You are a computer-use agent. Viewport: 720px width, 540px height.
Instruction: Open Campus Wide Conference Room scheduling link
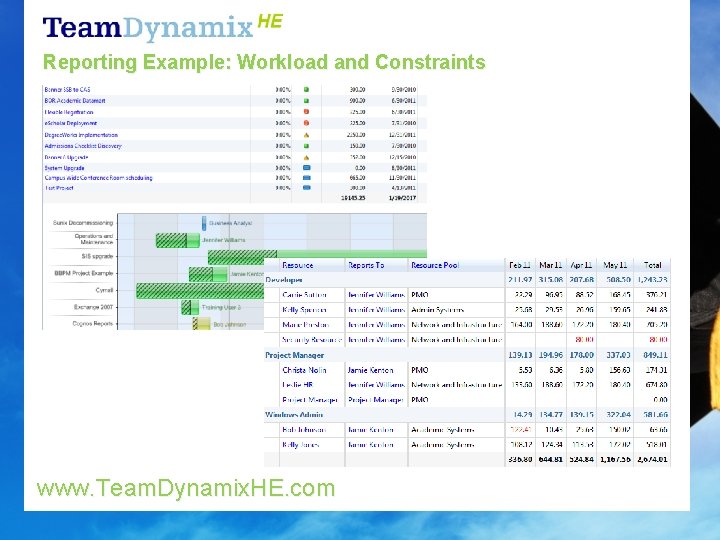98,178
